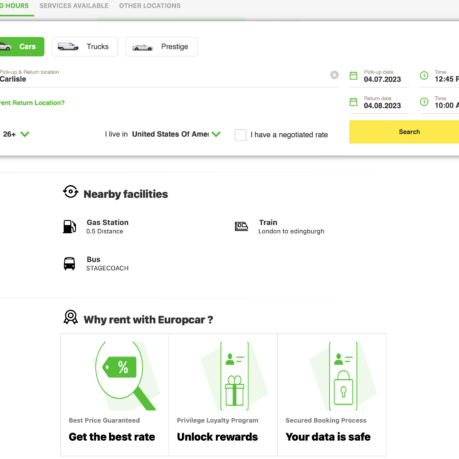This screenshot has height=459, width=459.
Task: Tick the negotiated rate checkbox
Action: click(x=241, y=135)
